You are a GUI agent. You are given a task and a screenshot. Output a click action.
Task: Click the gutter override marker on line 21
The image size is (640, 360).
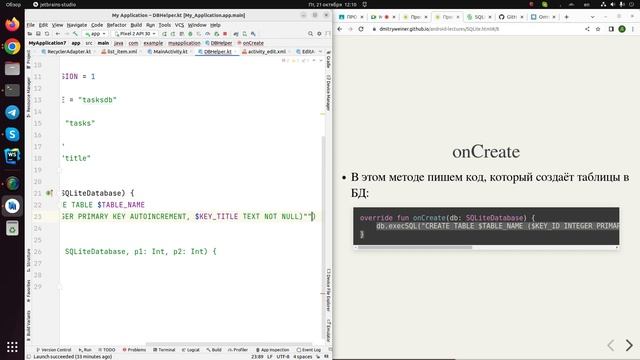coord(49,193)
